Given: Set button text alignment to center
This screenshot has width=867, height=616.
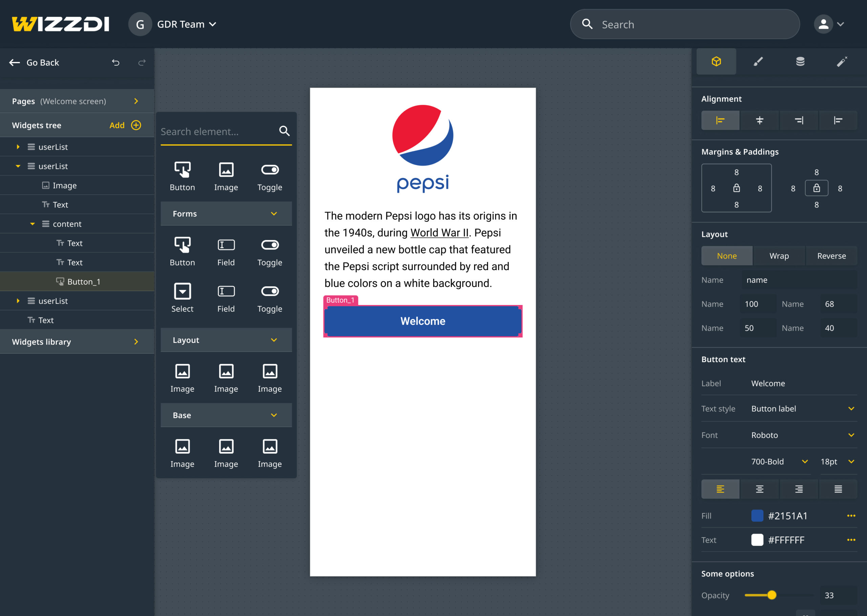Looking at the screenshot, I should point(760,489).
